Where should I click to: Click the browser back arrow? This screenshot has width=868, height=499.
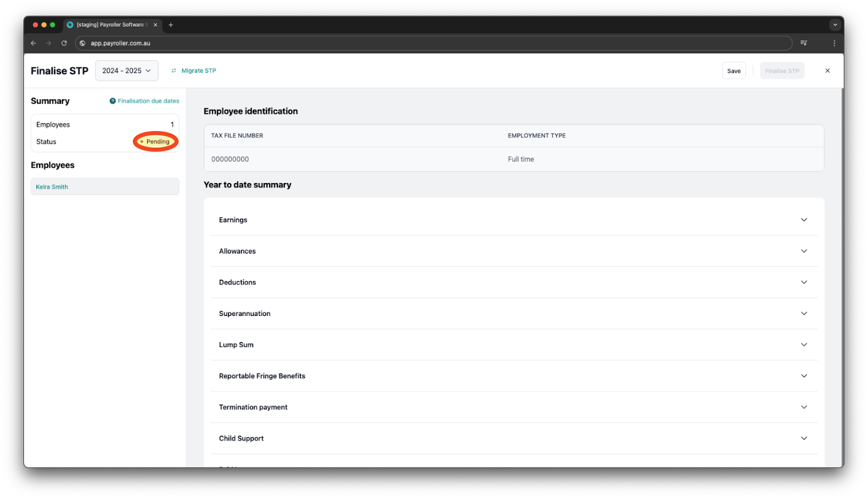(34, 43)
